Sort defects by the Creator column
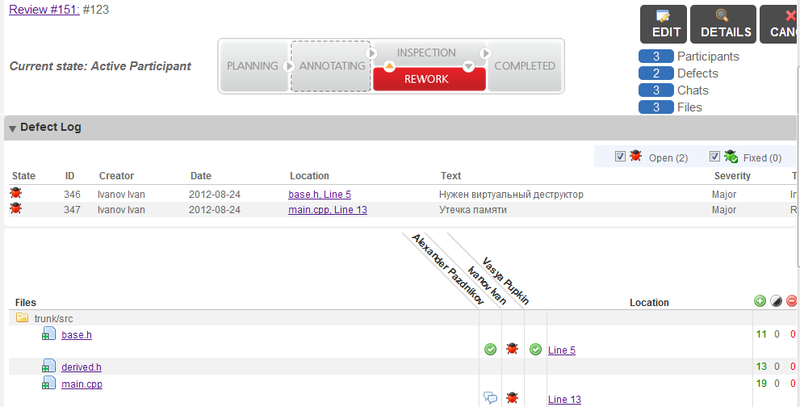This screenshot has width=800, height=407. point(116,176)
